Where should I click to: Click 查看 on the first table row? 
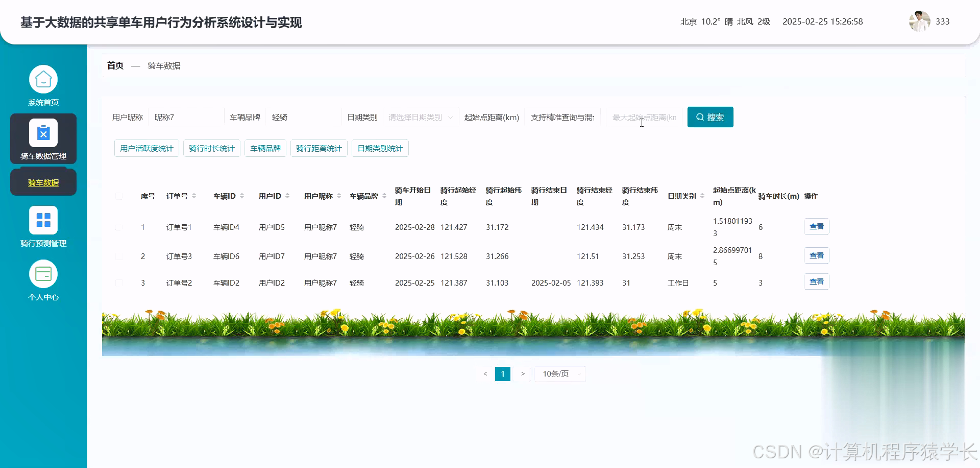816,226
